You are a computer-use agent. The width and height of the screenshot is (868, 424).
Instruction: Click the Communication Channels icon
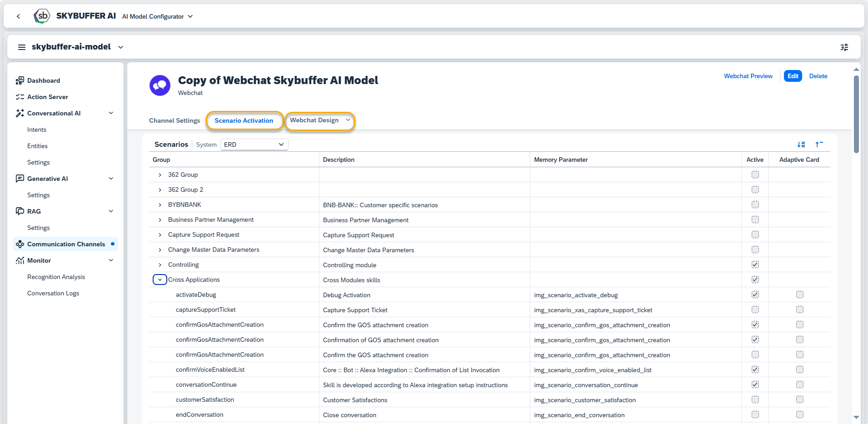[20, 244]
